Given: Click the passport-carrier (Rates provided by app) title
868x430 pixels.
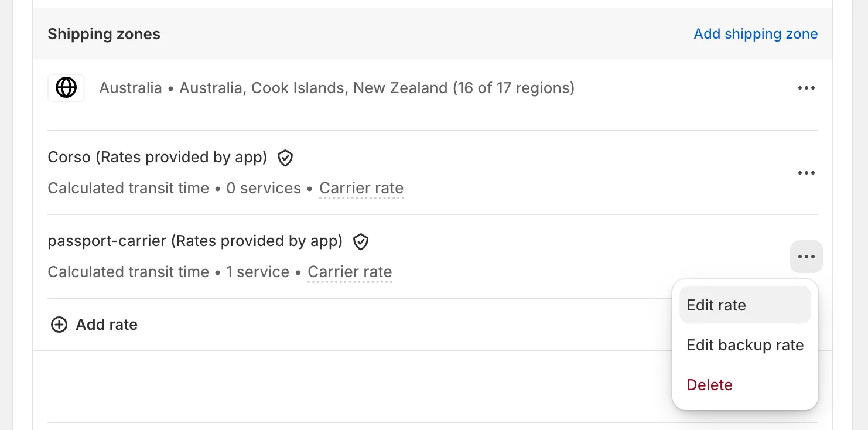Looking at the screenshot, I should pos(194,241).
